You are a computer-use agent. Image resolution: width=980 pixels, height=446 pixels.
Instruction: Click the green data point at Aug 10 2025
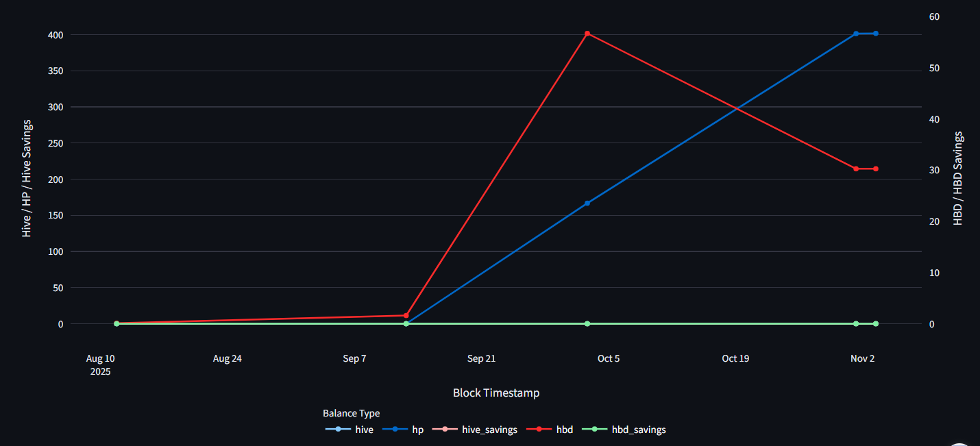click(116, 323)
